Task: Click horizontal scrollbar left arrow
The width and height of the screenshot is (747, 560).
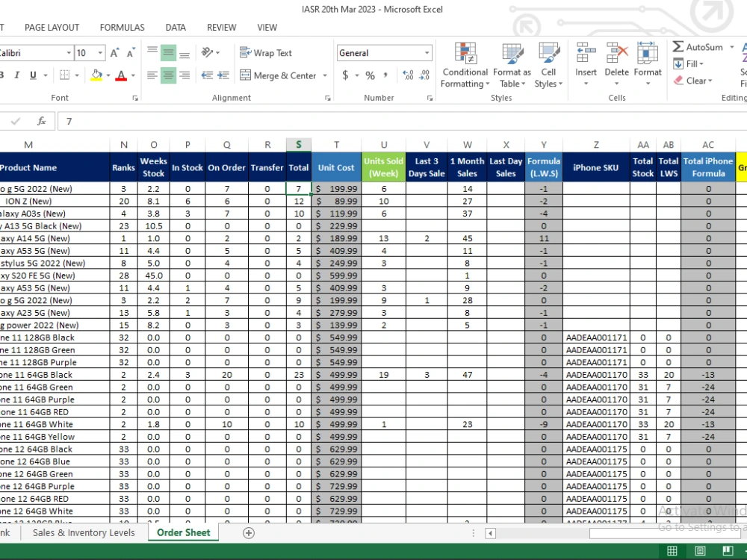Action: pyautogui.click(x=490, y=533)
